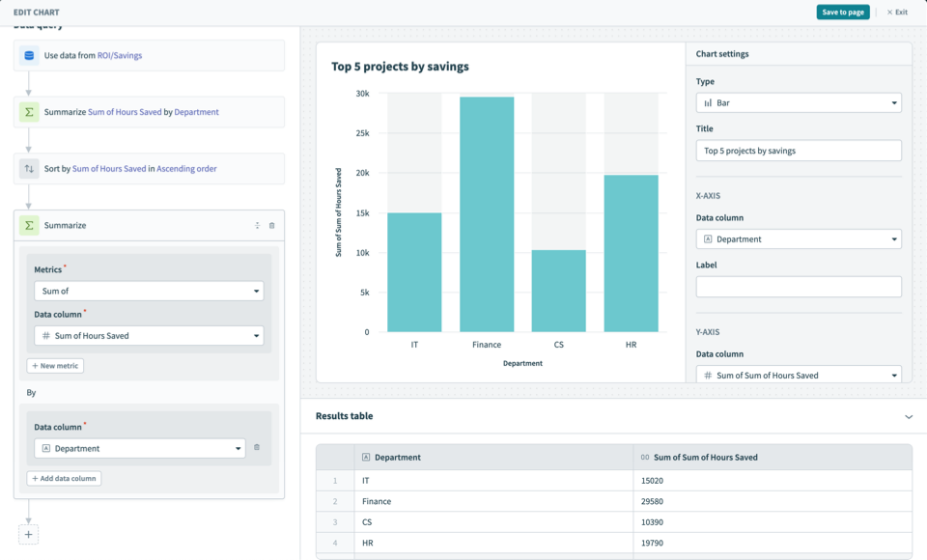927x560 pixels.
Task: Collapse the Results table panel
Action: pyautogui.click(x=908, y=416)
